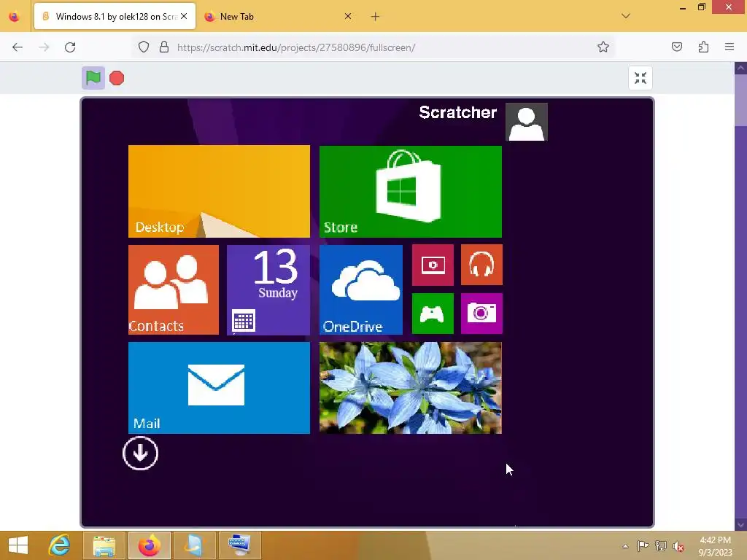Open File Explorer from the taskbar
Viewport: 747px width, 560px height.
click(104, 545)
